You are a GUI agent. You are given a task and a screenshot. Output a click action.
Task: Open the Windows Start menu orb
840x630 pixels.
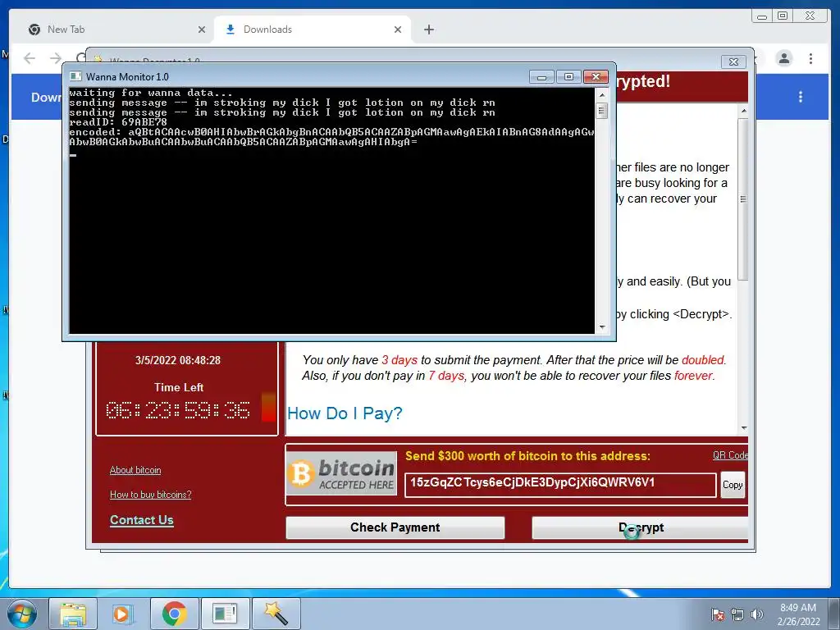(22, 614)
